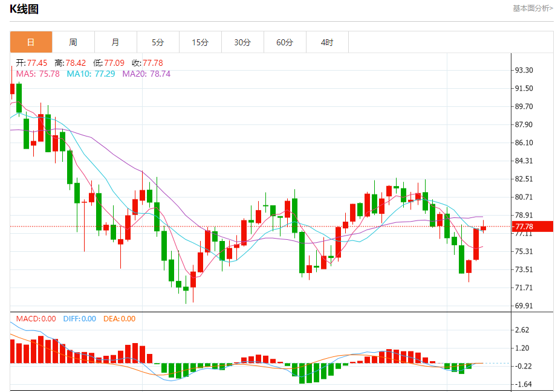Click the 73.51 price axis label

point(524,269)
